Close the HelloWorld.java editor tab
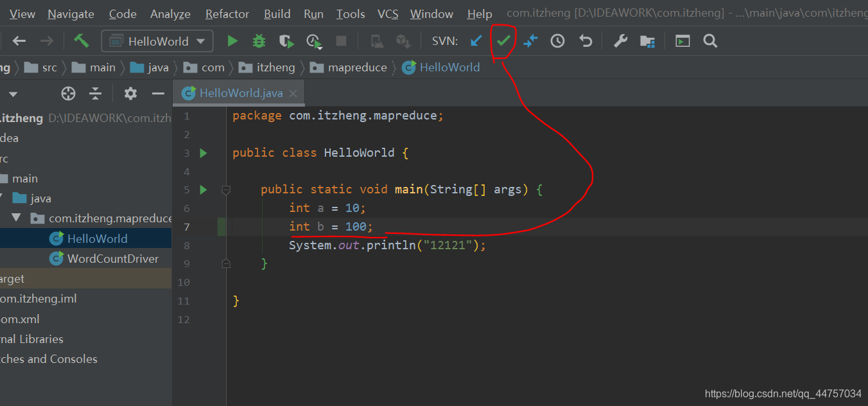868x406 pixels. (293, 93)
